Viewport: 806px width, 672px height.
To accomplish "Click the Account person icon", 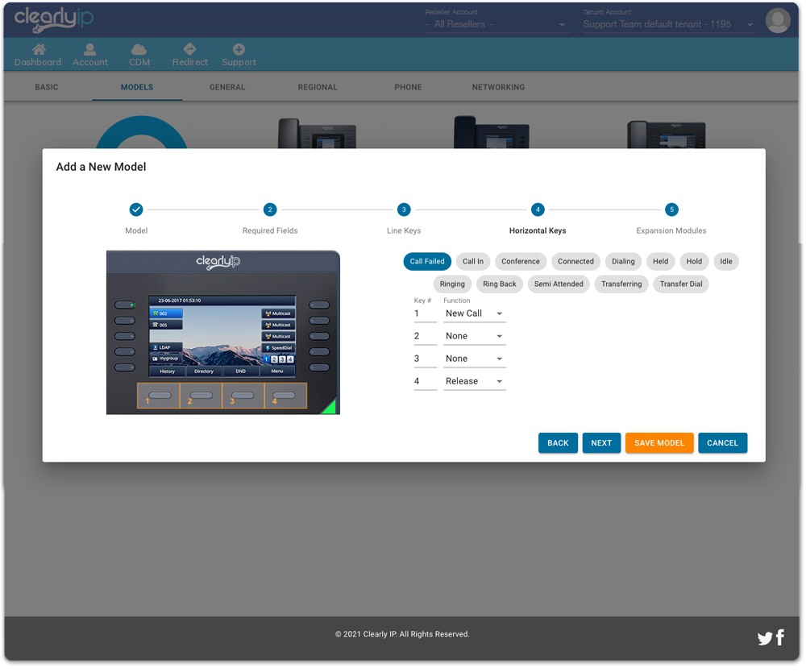I will click(89, 50).
